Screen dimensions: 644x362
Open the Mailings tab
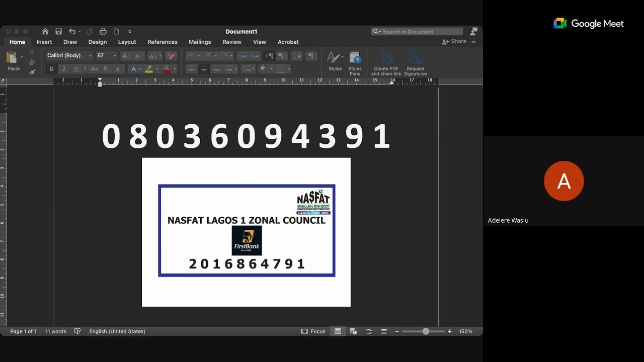[200, 42]
